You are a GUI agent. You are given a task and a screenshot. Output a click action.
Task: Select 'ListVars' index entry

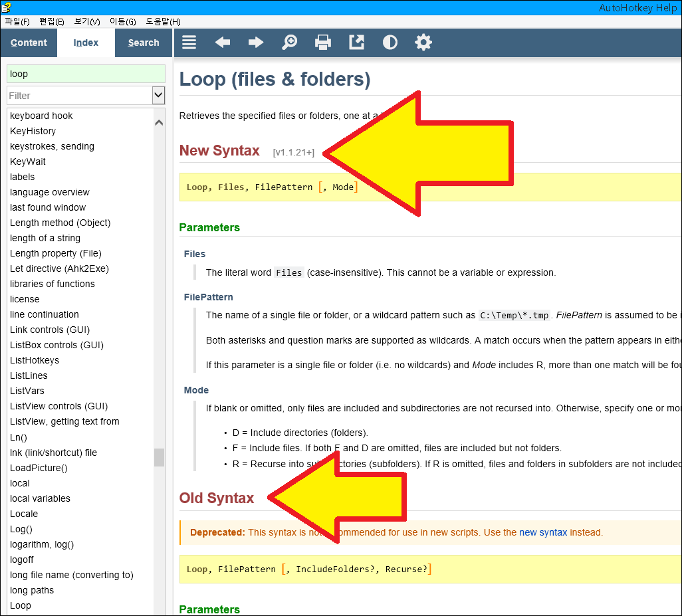(x=27, y=391)
